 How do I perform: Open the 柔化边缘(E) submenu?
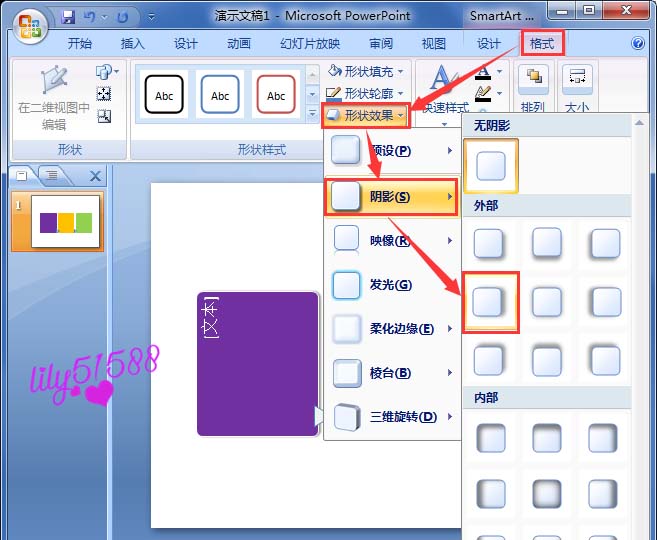coord(392,329)
